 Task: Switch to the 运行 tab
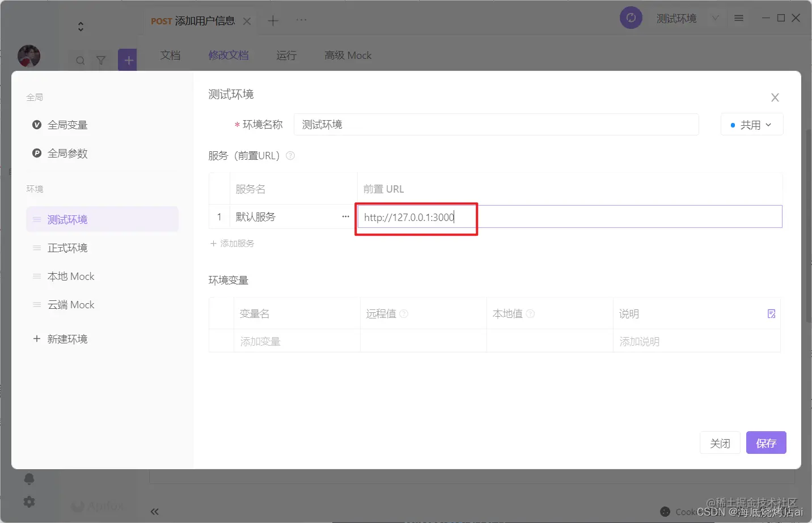pos(286,55)
